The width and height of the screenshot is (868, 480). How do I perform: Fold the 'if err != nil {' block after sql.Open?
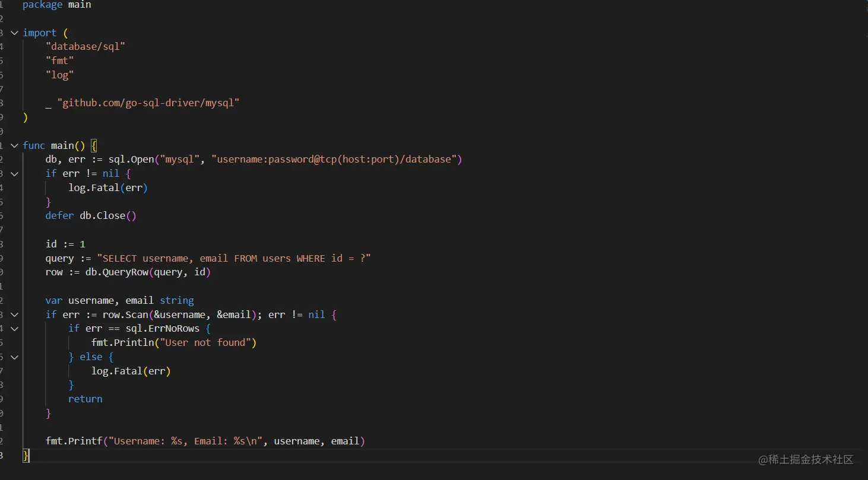pos(14,173)
